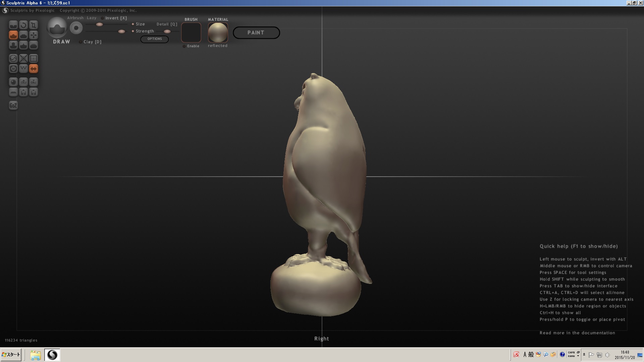Open the reflected Material picker
The width and height of the screenshot is (644, 362).
[218, 33]
